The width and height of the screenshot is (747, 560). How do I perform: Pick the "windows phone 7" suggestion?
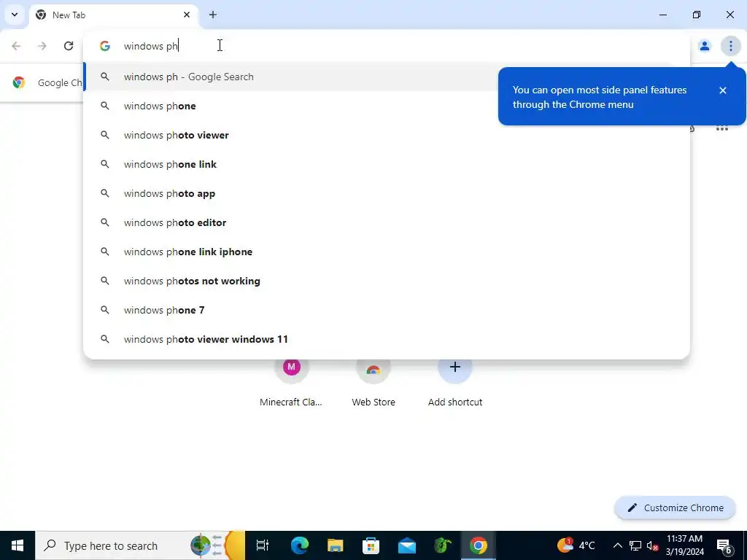click(387, 310)
